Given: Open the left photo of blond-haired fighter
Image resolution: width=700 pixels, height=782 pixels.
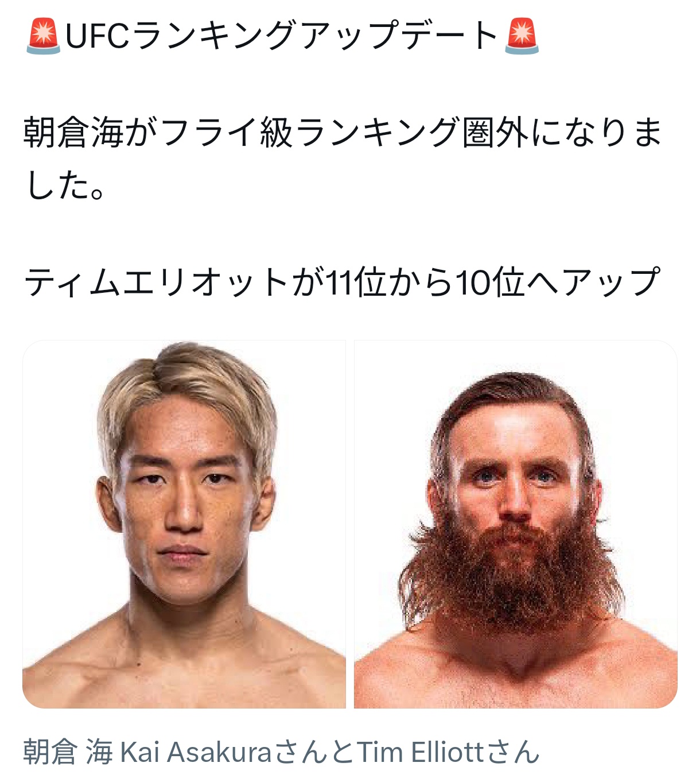Looking at the screenshot, I should point(184,524).
